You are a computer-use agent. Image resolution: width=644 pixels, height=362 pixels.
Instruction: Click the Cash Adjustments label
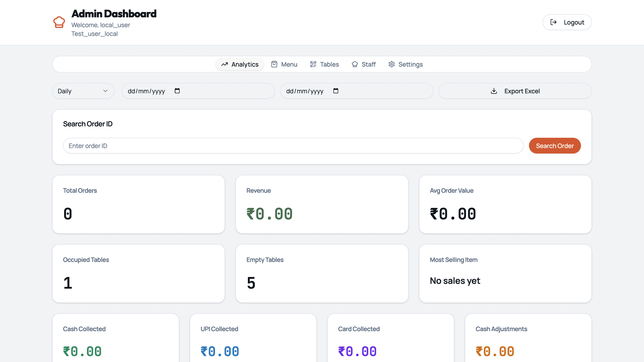click(501, 329)
